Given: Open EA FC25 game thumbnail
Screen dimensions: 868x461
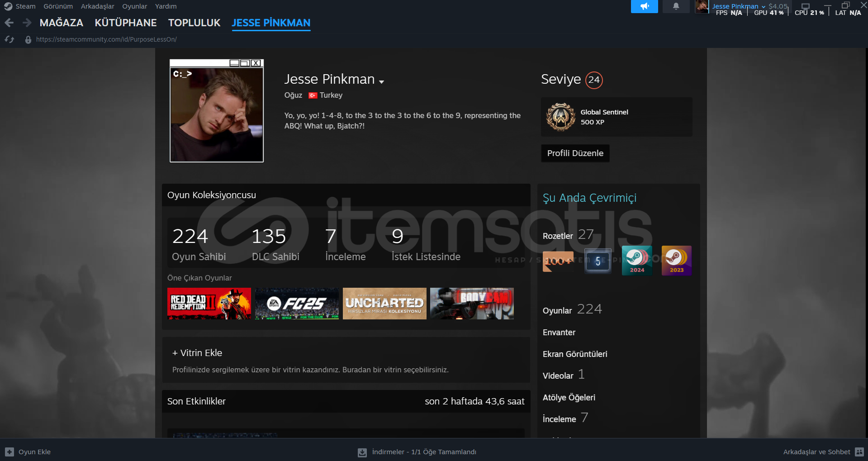Looking at the screenshot, I should (297, 304).
